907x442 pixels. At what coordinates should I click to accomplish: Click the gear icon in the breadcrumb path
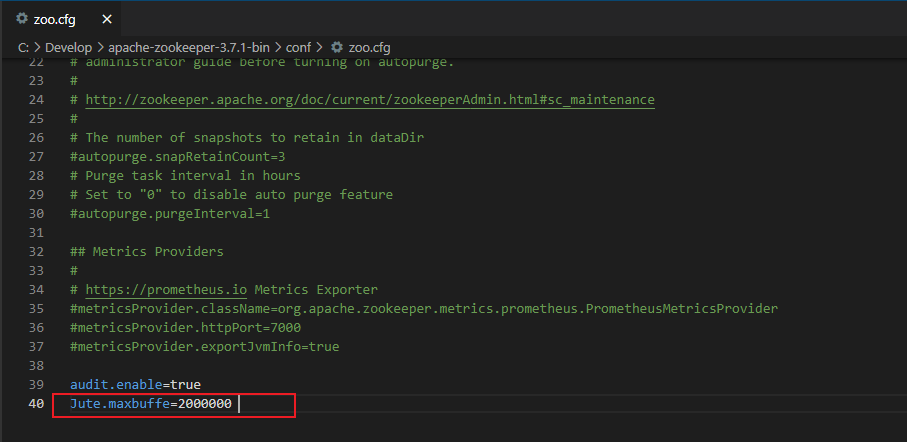[x=337, y=47]
